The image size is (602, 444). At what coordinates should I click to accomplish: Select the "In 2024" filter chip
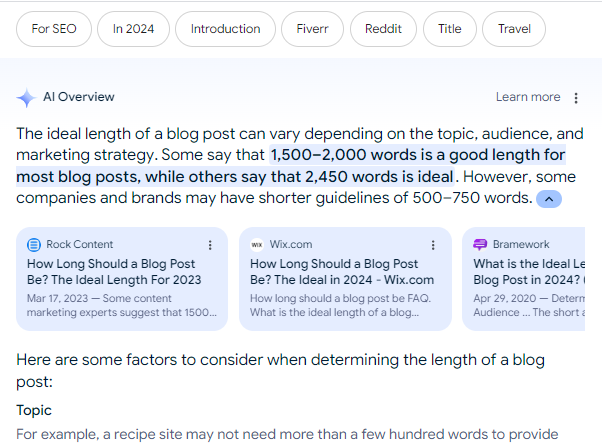(133, 29)
